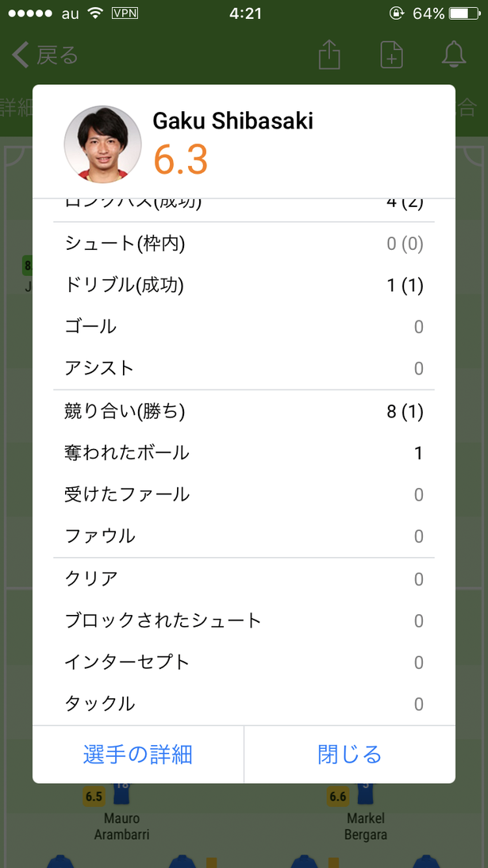The width and height of the screenshot is (488, 868).
Task: Tap the Mauro Arambarri player name
Action: pyautogui.click(x=122, y=826)
